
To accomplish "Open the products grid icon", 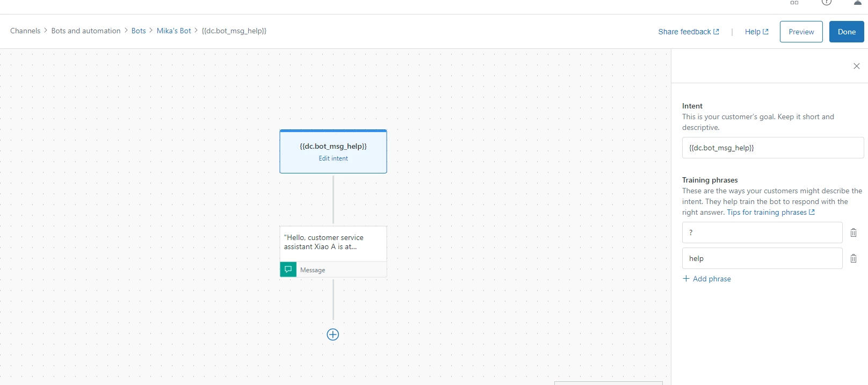I will pyautogui.click(x=794, y=2).
